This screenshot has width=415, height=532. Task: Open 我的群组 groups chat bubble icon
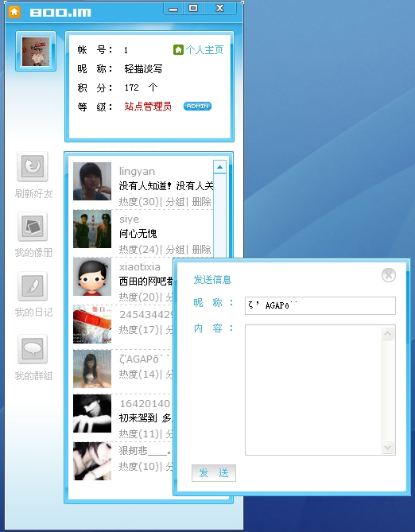pos(33,349)
